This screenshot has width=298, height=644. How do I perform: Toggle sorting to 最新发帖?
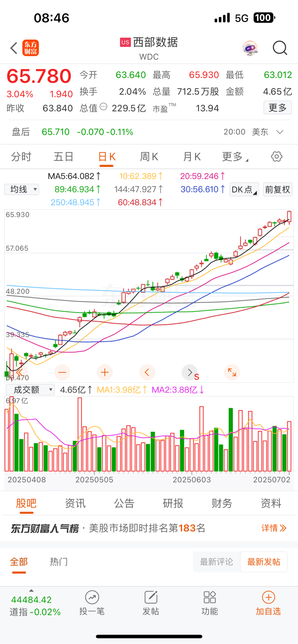click(264, 562)
